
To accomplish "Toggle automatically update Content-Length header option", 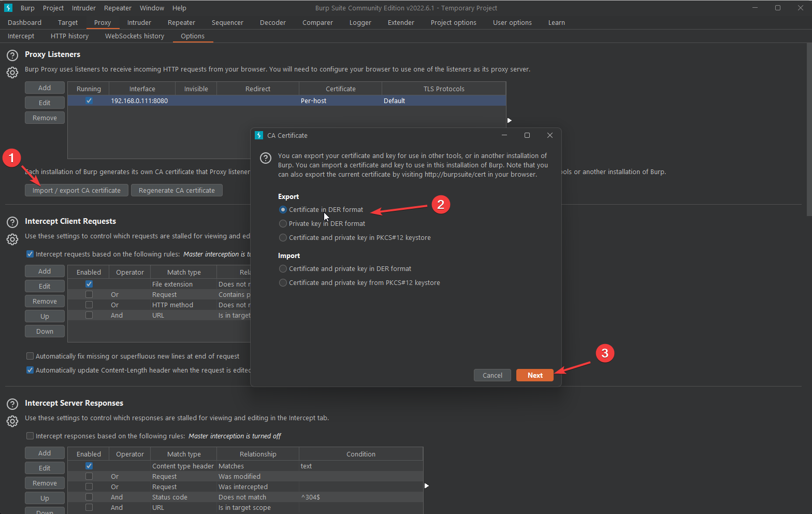I will click(x=30, y=370).
